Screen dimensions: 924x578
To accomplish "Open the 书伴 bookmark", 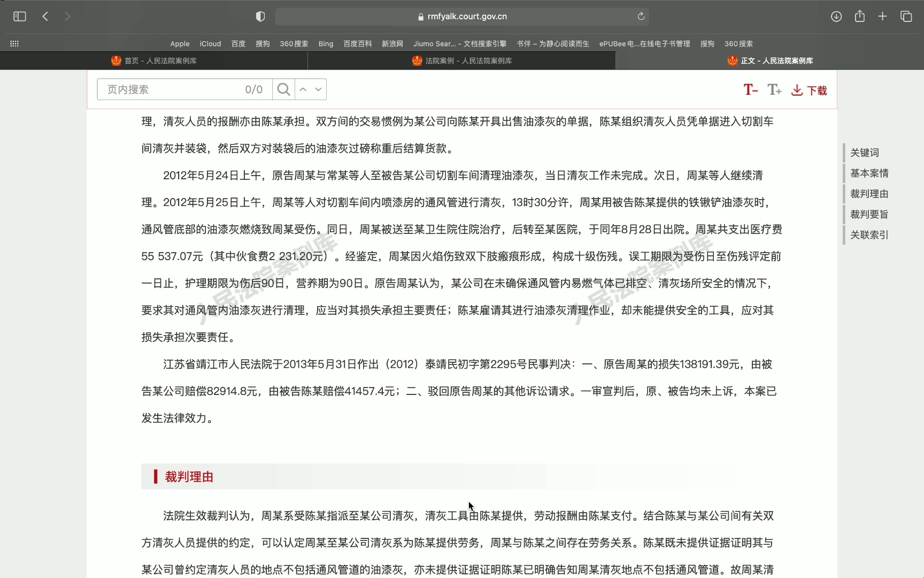I will (x=553, y=44).
